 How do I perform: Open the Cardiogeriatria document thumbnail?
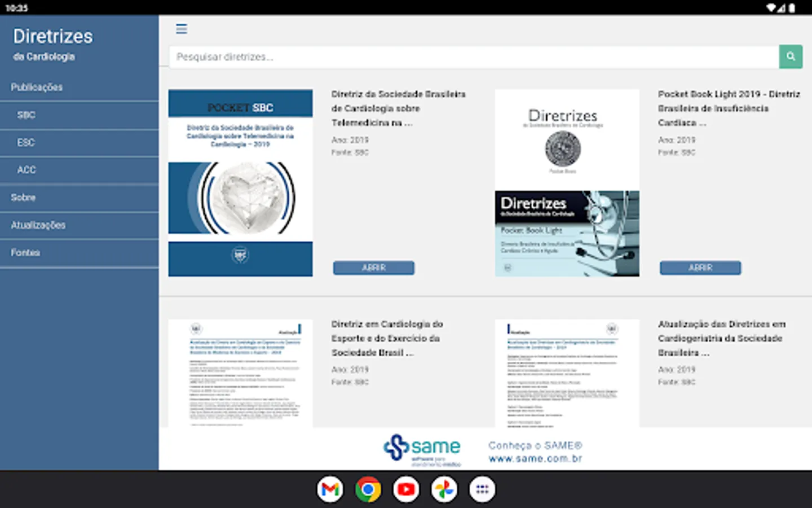(567, 373)
